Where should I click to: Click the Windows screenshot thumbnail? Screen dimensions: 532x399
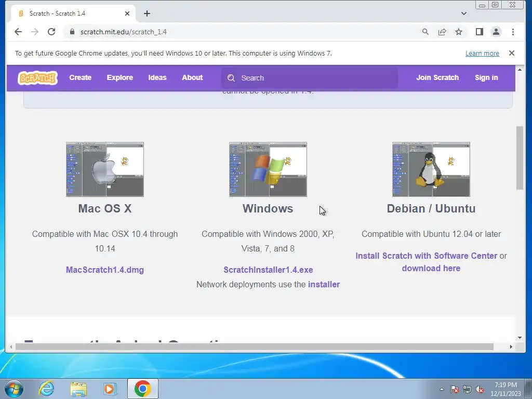[x=268, y=169]
